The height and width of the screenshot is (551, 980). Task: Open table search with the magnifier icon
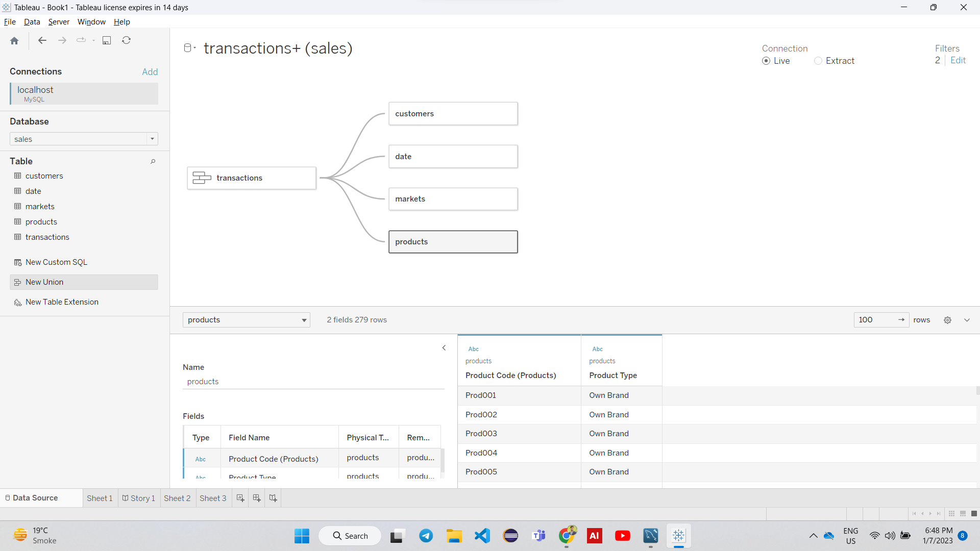[x=153, y=162]
